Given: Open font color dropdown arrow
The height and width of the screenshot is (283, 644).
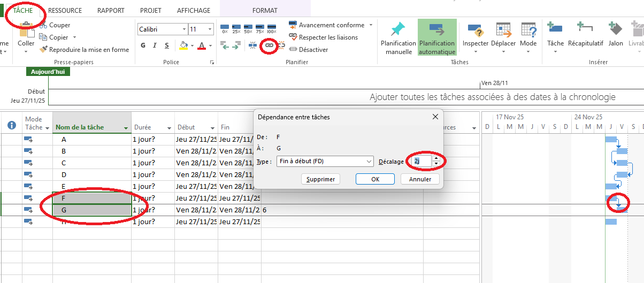Looking at the screenshot, I should (211, 45).
